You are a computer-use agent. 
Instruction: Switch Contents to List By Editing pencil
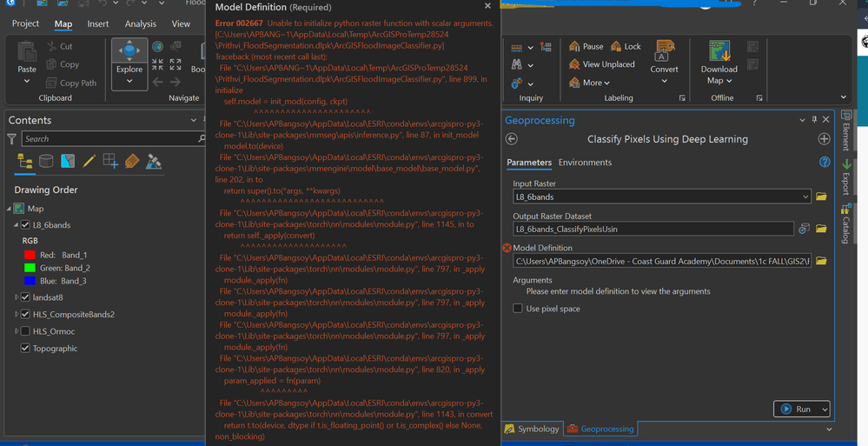click(x=89, y=161)
